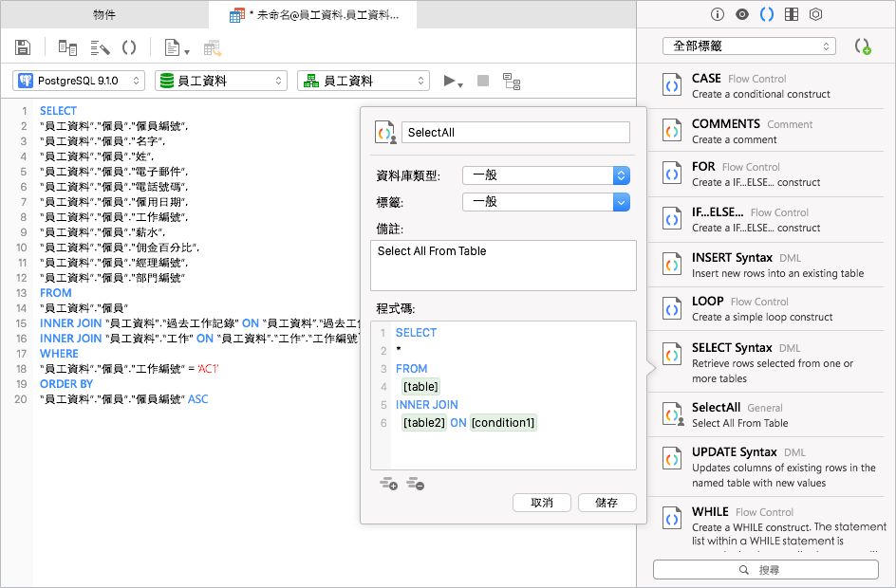Toggle the eye preview icon in right toolbar

(x=743, y=14)
